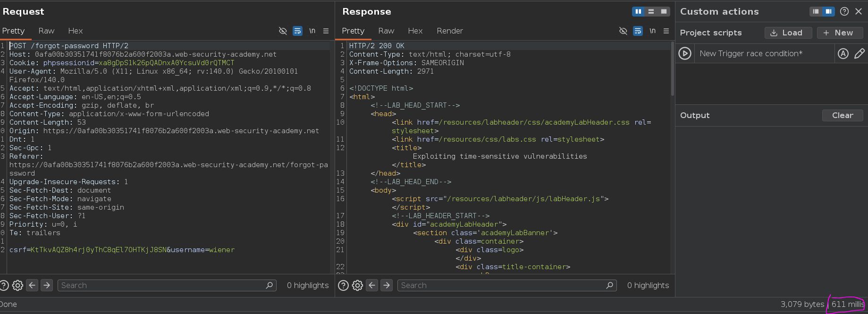Viewport: 868px width, 314px height.
Task: Click the New script button
Action: pyautogui.click(x=840, y=33)
